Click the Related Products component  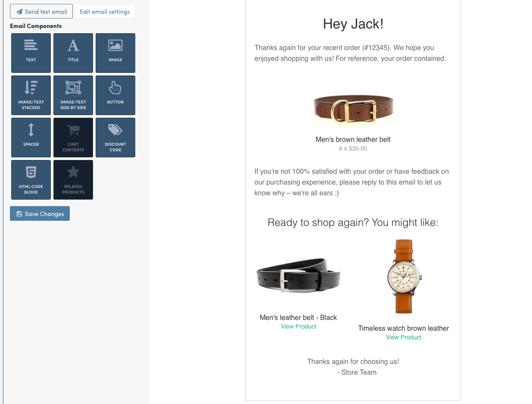pos(73,180)
